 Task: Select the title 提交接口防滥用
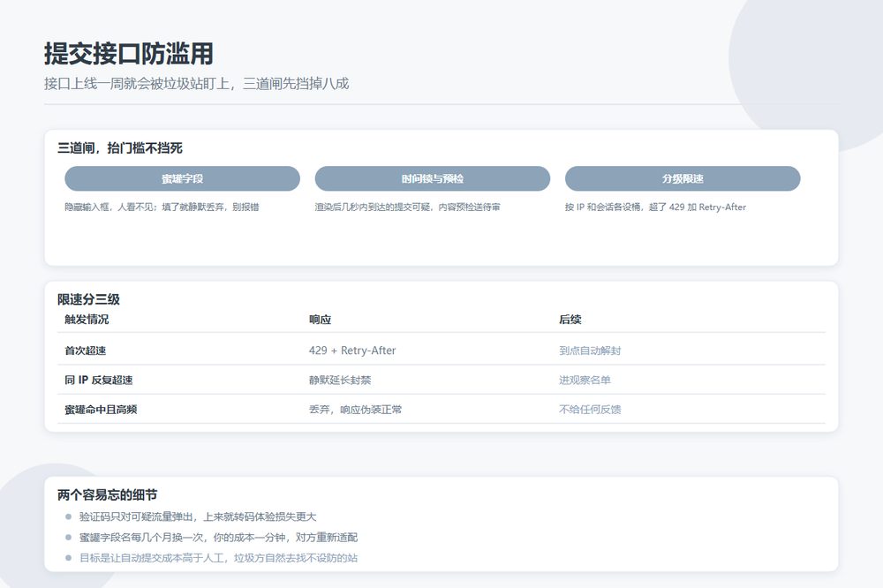pyautogui.click(x=129, y=54)
